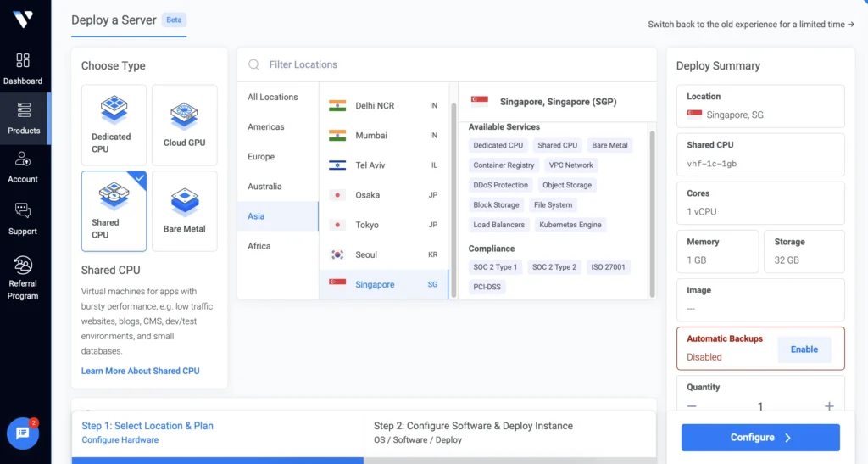The height and width of the screenshot is (464, 868).
Task: Open Step 2: Configure Software & Deploy Instance
Action: (509, 433)
